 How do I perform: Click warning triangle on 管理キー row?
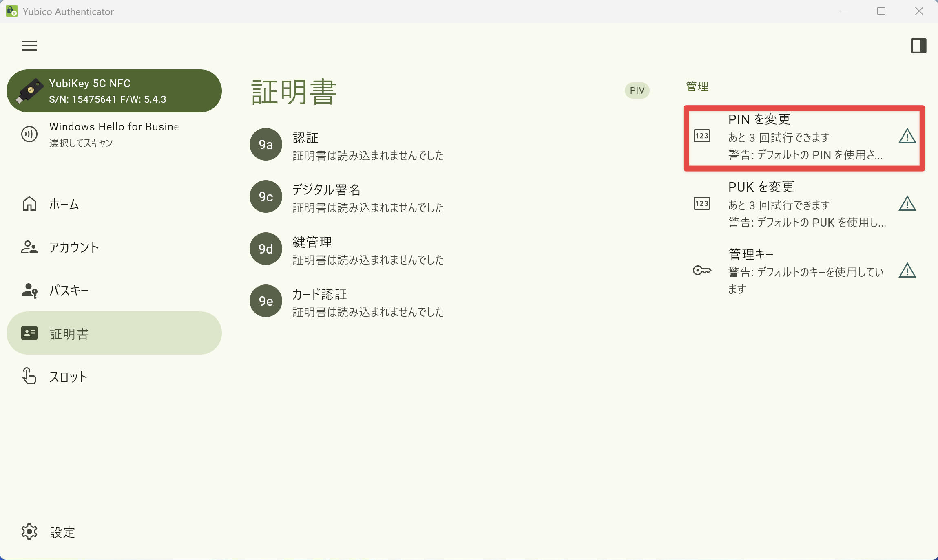[x=907, y=271]
